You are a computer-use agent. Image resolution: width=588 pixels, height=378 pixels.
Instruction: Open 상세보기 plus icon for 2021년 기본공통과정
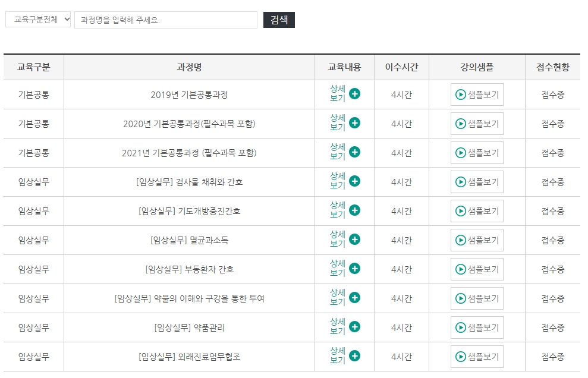354,152
